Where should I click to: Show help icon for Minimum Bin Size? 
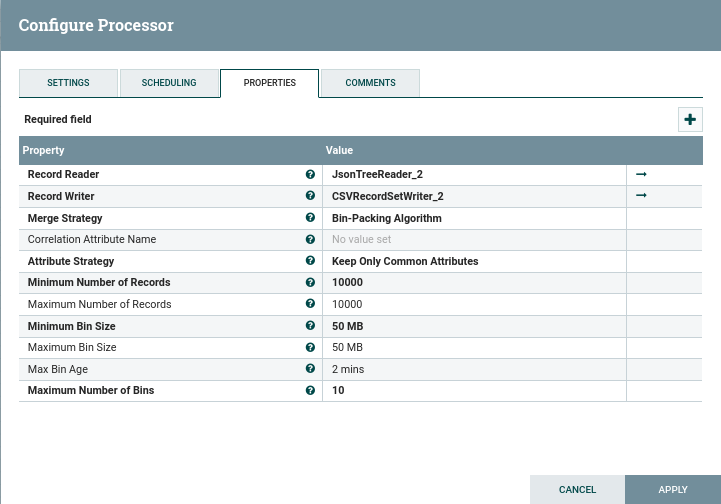pyautogui.click(x=310, y=326)
